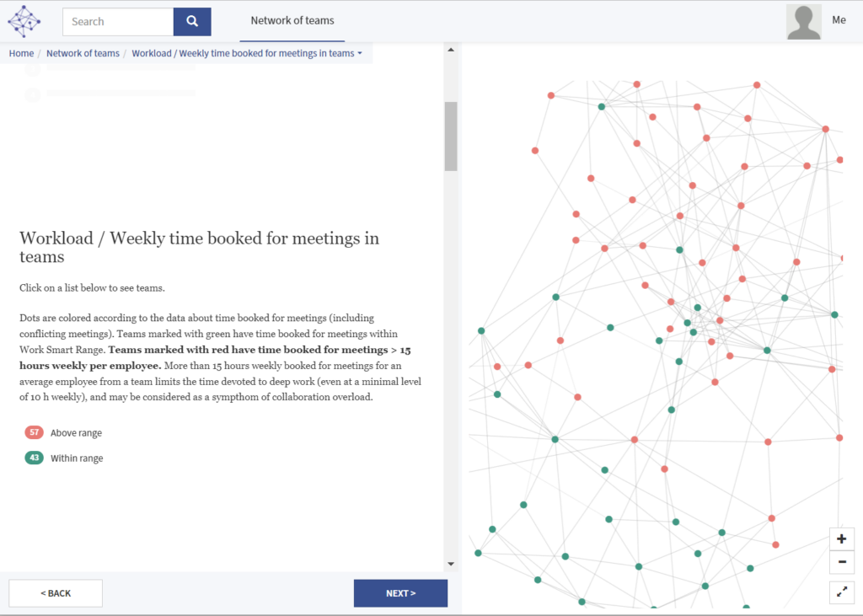The image size is (863, 616).
Task: Expand the Home breadcrumb menu
Action: click(x=21, y=52)
